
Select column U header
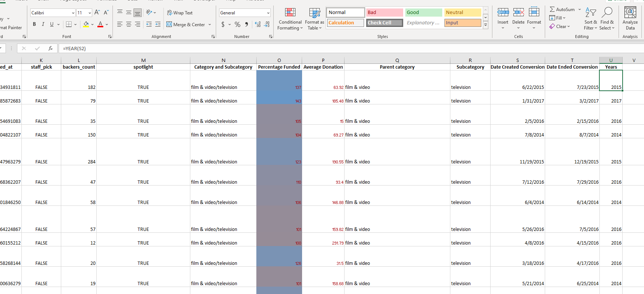(611, 60)
